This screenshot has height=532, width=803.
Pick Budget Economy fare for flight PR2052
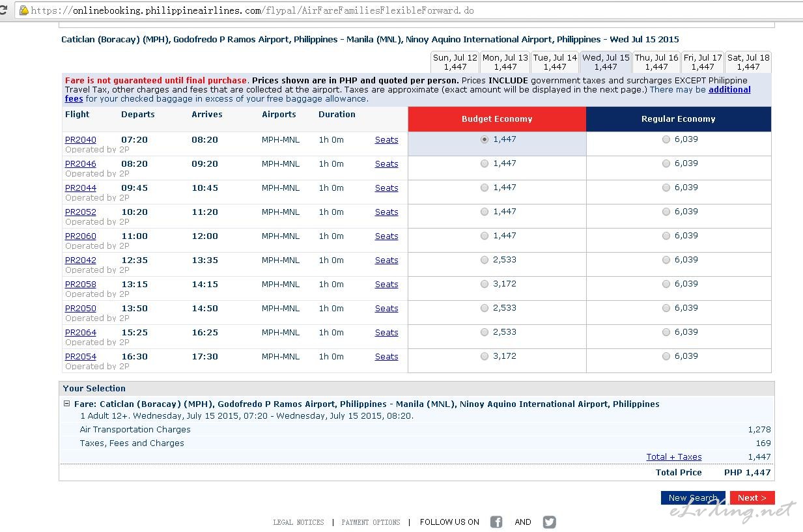[x=485, y=212]
